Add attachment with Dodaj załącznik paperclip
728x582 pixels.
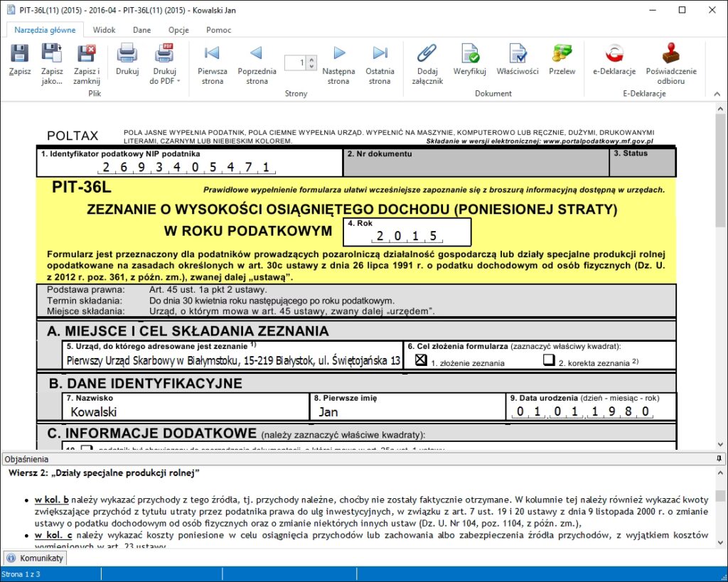click(x=426, y=54)
